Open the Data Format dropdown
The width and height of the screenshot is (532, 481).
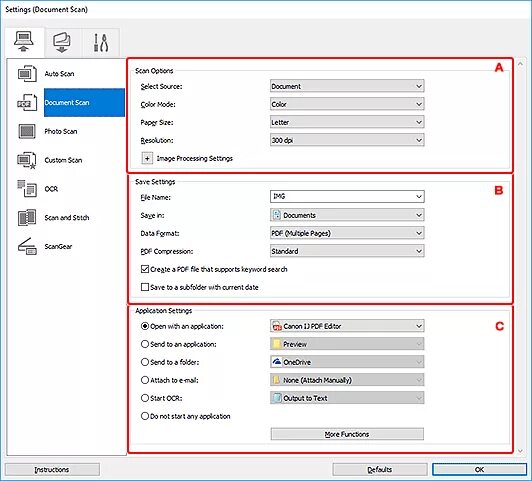pos(347,233)
